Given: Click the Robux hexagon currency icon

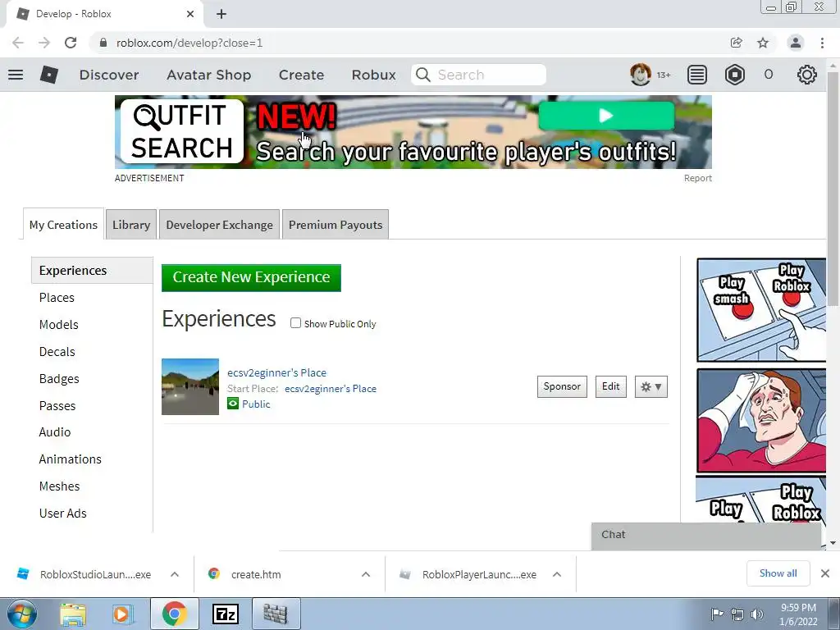Looking at the screenshot, I should tap(734, 75).
